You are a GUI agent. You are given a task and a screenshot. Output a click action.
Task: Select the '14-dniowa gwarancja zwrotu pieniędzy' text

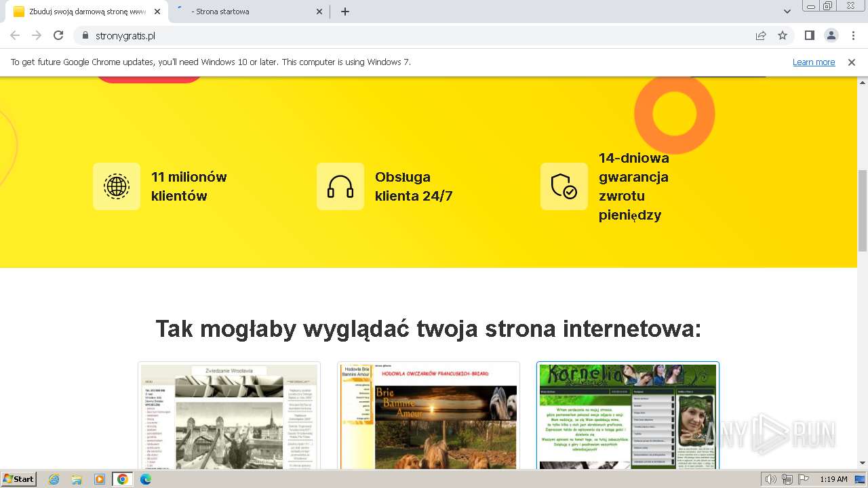tap(634, 186)
